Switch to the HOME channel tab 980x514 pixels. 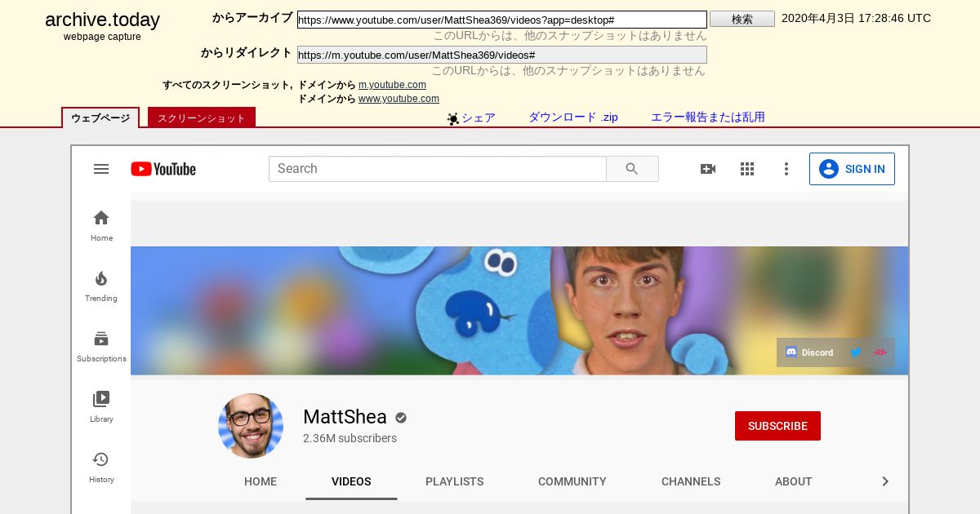[261, 481]
